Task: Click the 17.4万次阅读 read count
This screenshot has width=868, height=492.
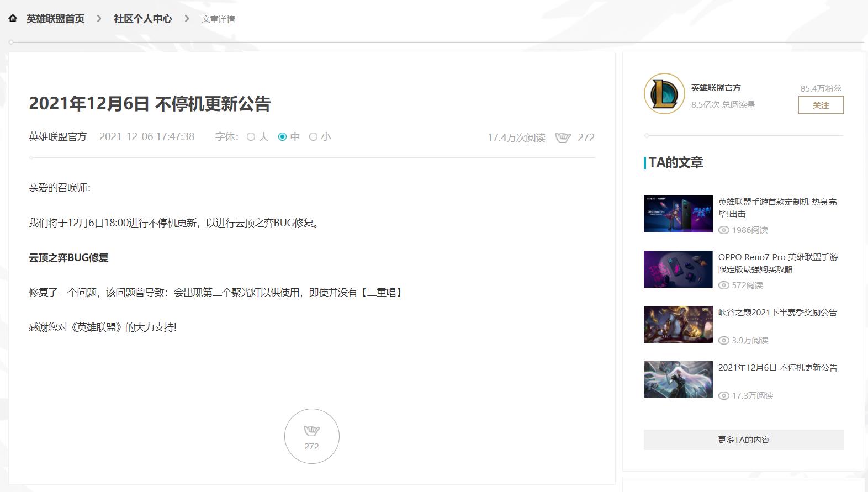Action: tap(516, 137)
